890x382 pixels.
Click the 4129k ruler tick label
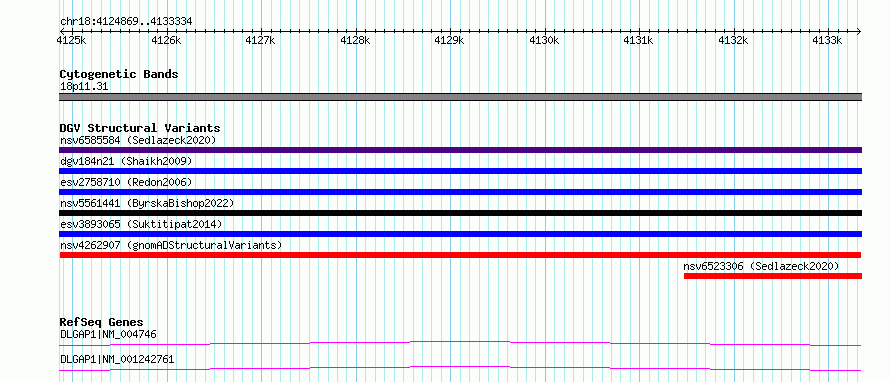[450, 41]
